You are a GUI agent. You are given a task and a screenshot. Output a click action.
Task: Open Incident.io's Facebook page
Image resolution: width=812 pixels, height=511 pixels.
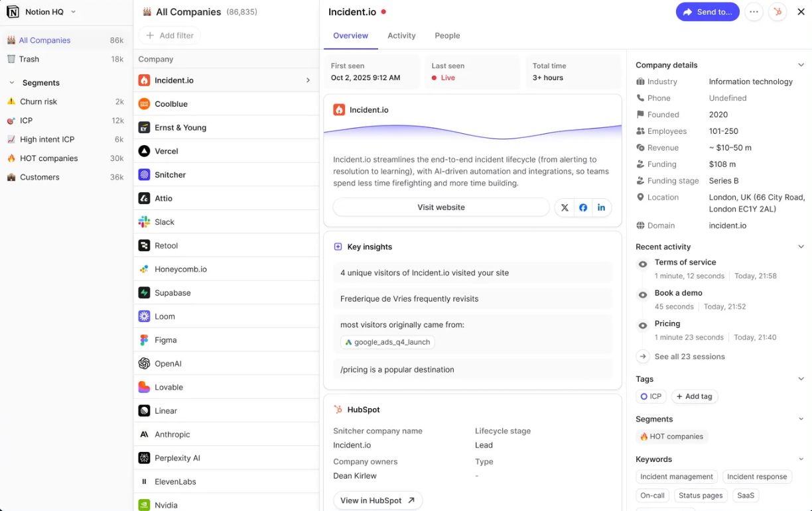click(583, 207)
